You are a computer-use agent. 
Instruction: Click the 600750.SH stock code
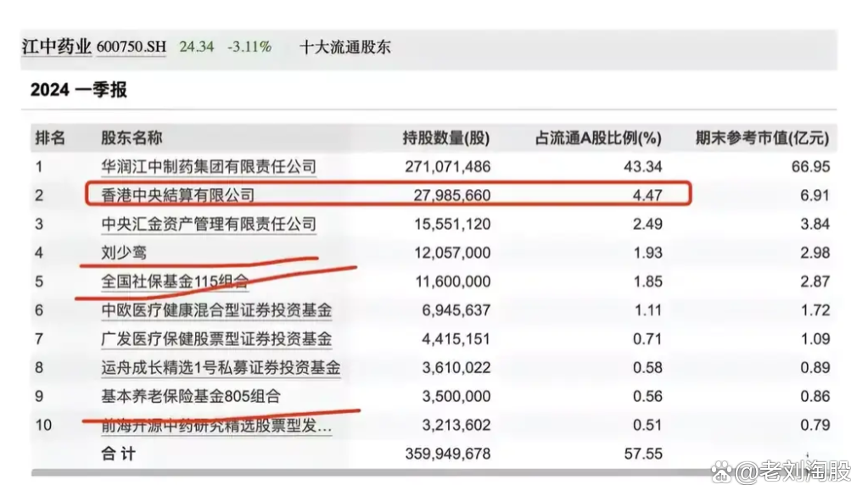coord(132,47)
